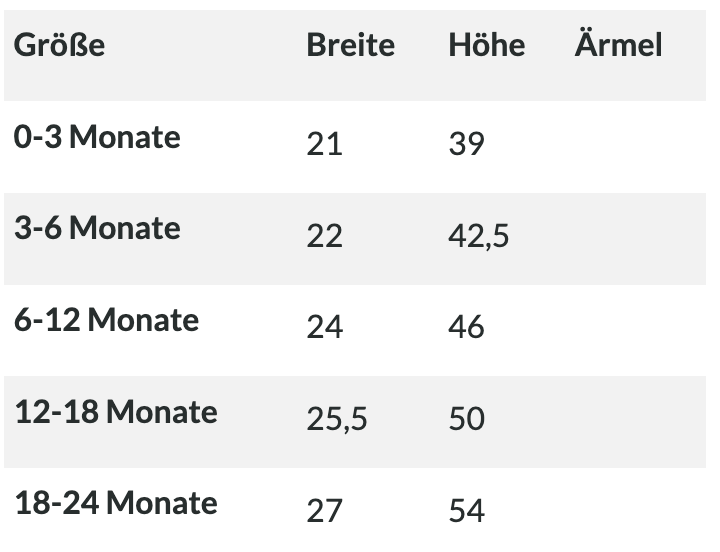Click the Größe column header

pyautogui.click(x=59, y=45)
